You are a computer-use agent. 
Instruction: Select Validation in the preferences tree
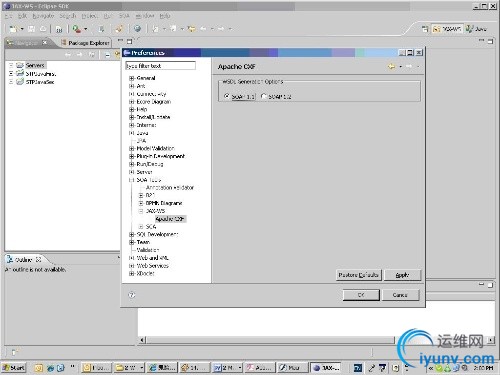click(148, 250)
